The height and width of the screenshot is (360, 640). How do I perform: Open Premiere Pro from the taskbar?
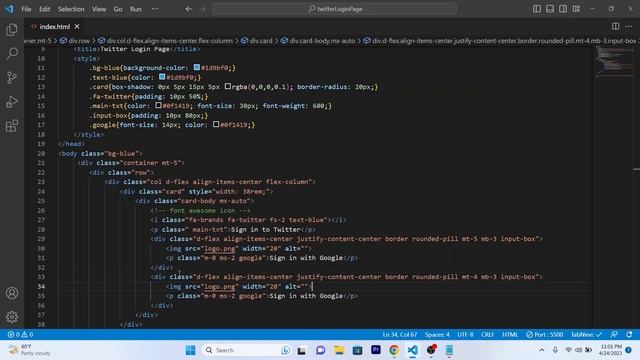point(376,350)
